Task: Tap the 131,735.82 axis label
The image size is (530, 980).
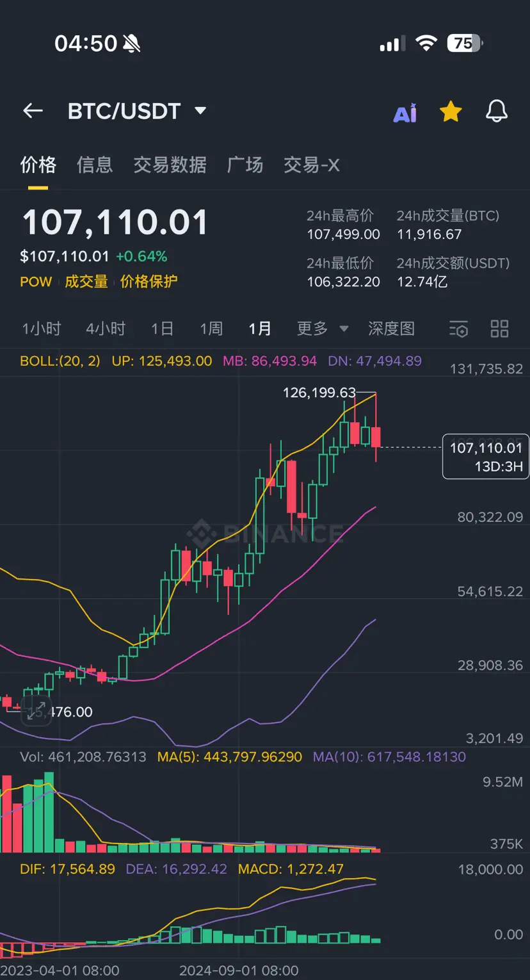Action: click(x=486, y=369)
